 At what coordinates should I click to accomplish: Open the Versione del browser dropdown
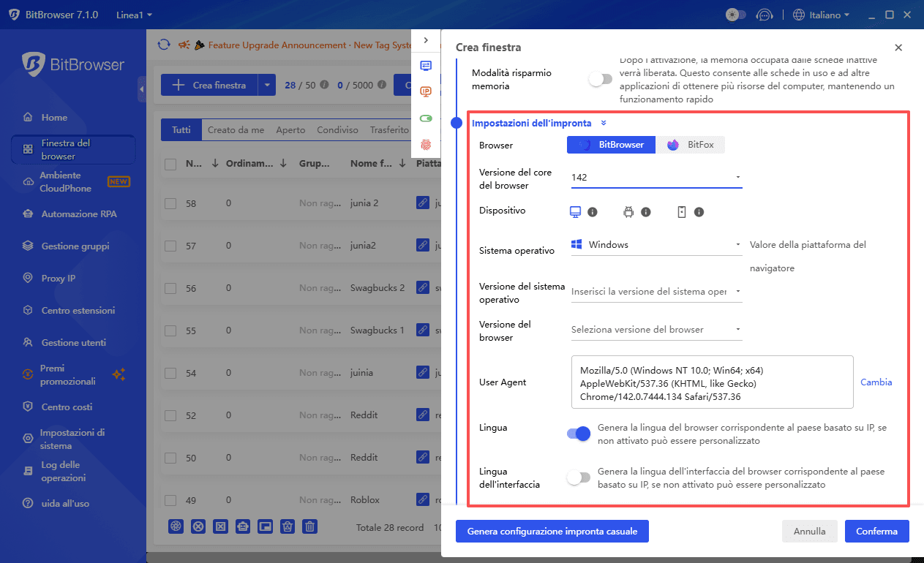[656, 330]
